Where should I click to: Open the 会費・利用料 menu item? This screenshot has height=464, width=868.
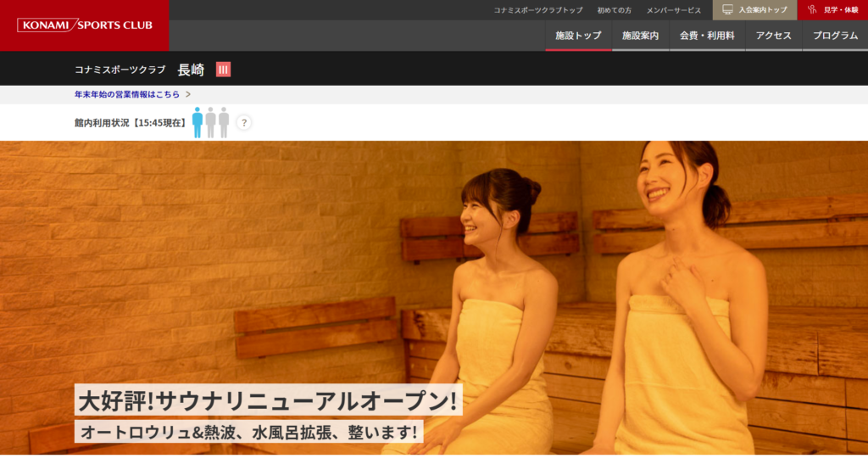[707, 36]
